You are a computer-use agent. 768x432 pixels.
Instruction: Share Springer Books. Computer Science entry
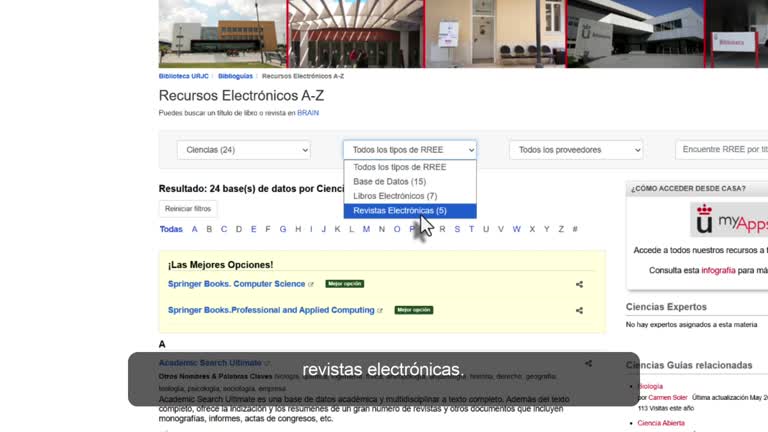[x=579, y=285]
